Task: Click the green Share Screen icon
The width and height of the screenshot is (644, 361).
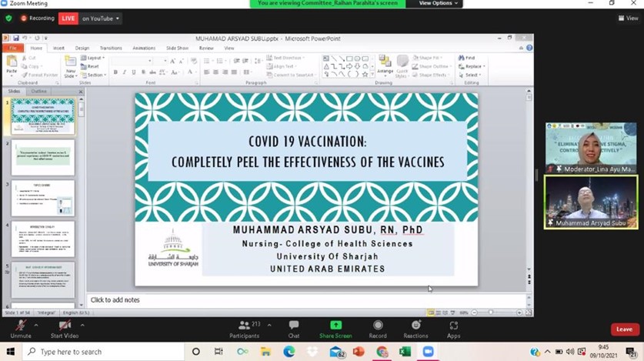Action: 335,326
